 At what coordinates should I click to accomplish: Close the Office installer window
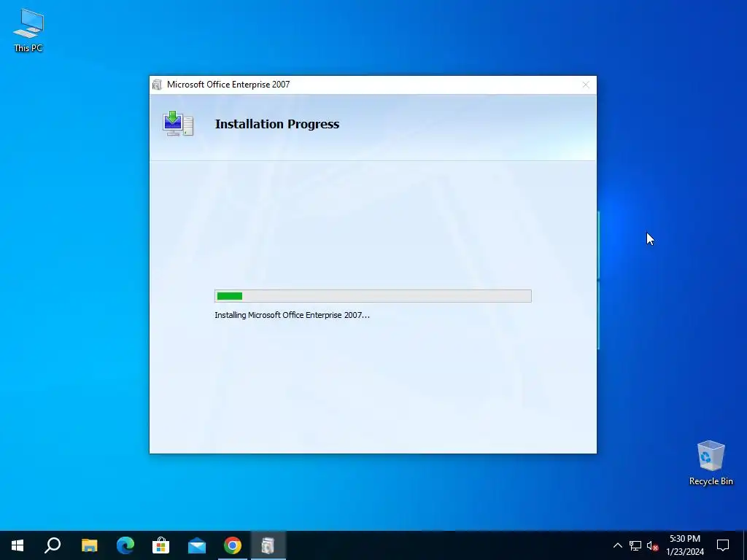coord(586,85)
